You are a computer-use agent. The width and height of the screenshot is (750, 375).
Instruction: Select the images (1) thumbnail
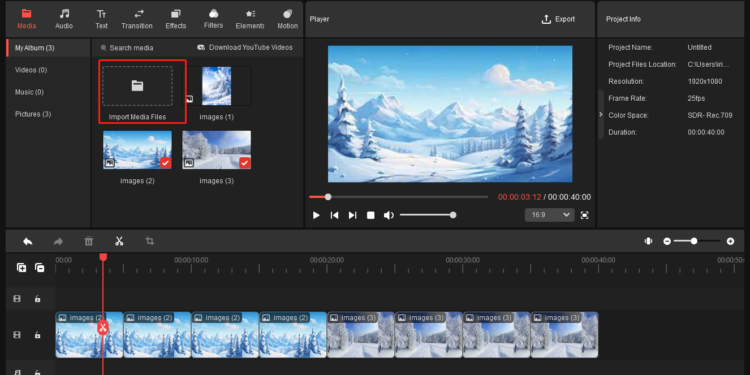point(217,86)
